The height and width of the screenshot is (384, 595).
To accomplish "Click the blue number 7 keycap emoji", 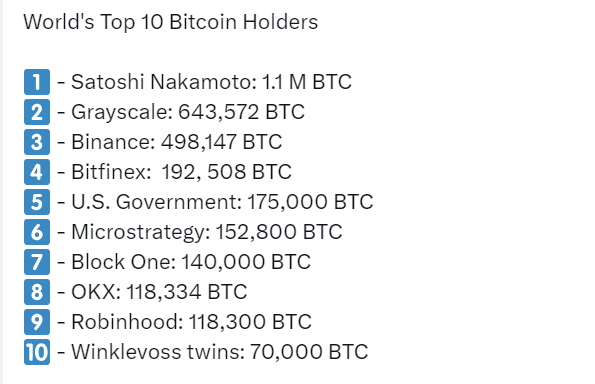I will click(37, 262).
